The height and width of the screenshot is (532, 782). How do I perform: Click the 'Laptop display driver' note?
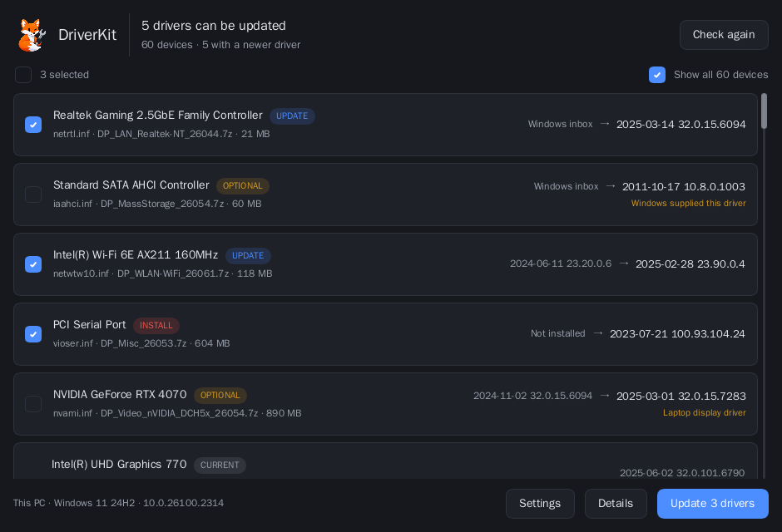[704, 412]
